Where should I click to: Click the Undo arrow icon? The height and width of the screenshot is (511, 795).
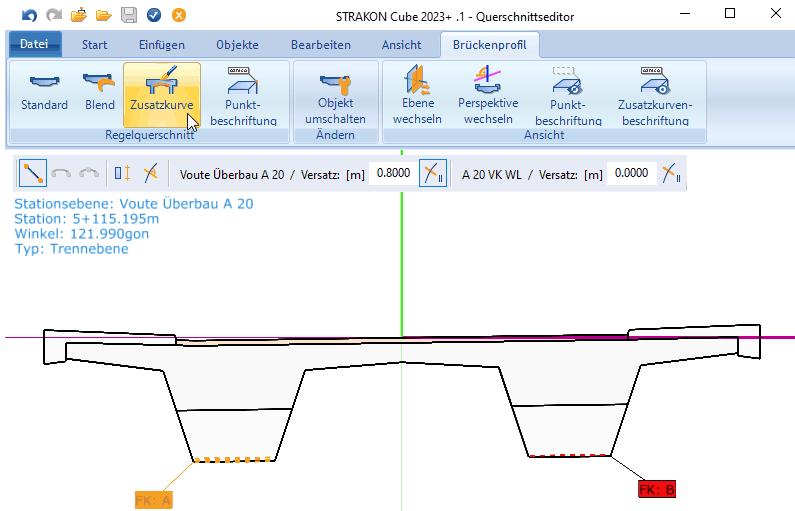coord(29,15)
